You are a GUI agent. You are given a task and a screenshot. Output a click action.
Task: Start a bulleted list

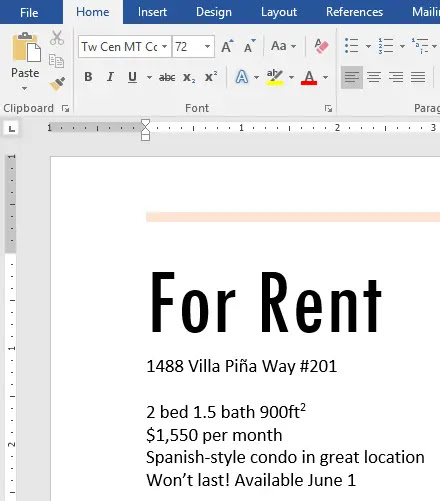pyautogui.click(x=352, y=46)
